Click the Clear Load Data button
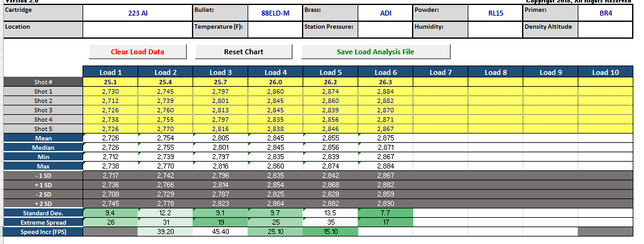 tap(138, 52)
